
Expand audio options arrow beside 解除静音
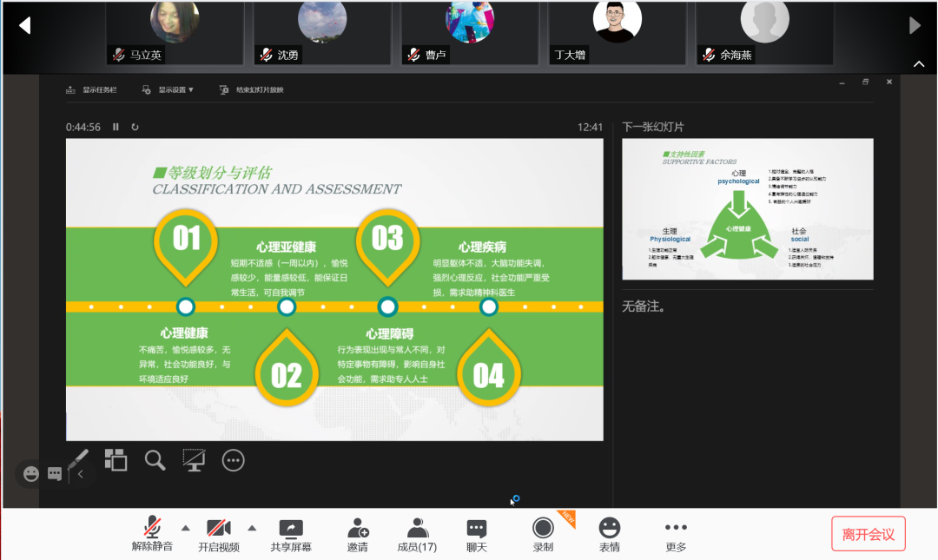[x=185, y=528]
